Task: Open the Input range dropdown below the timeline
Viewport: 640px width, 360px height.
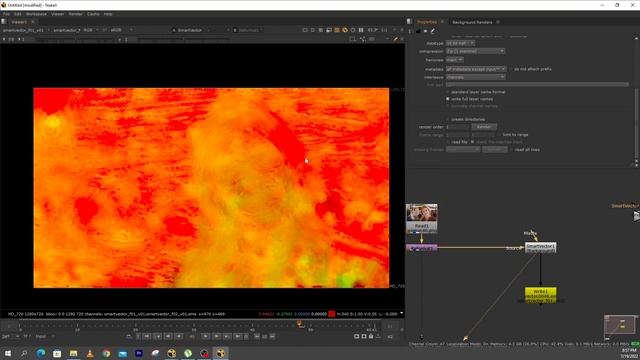Action: click(44, 337)
